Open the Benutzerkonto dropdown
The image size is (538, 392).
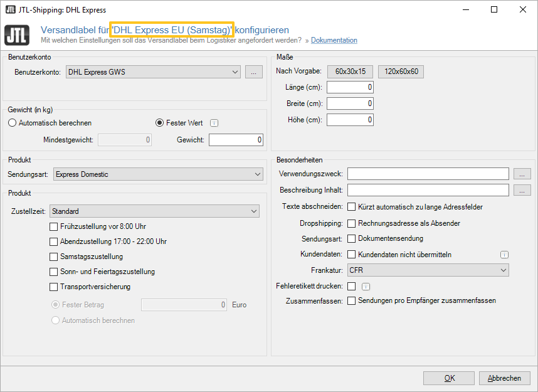click(153, 72)
